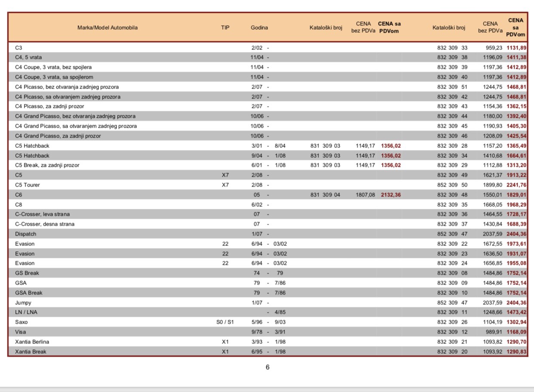Screen dimensions: 534x392
Task: Click catalog number '832 309 20'
Action: pyautogui.click(x=452, y=352)
